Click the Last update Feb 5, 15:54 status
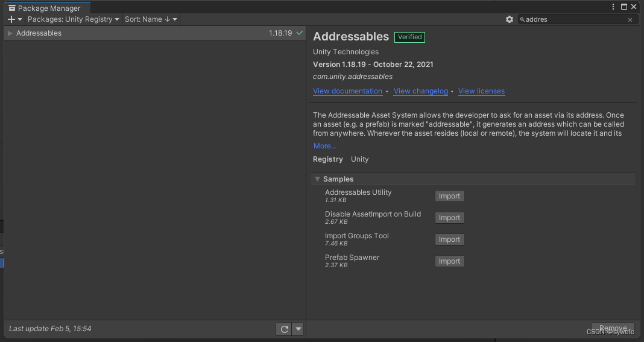The height and width of the screenshot is (342, 644). (x=50, y=329)
